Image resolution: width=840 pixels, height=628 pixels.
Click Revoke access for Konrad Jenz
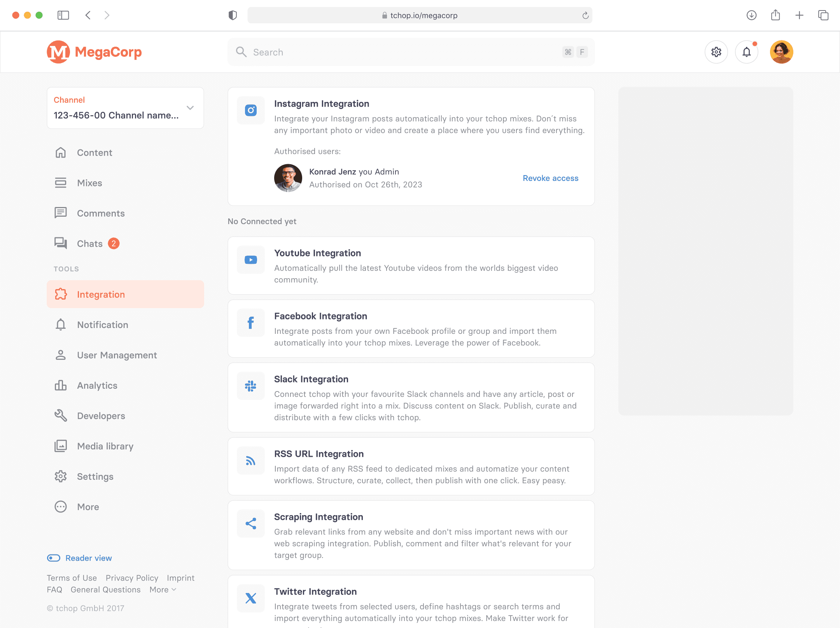550,178
